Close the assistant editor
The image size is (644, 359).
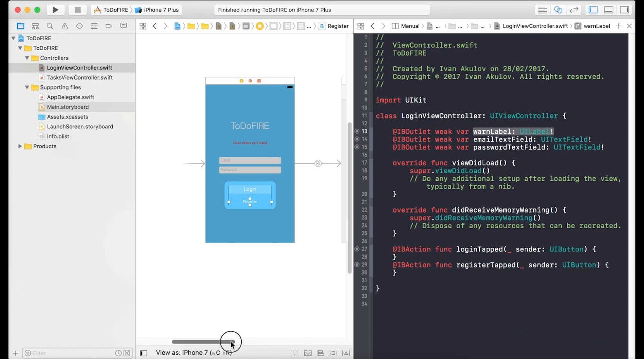tap(629, 26)
